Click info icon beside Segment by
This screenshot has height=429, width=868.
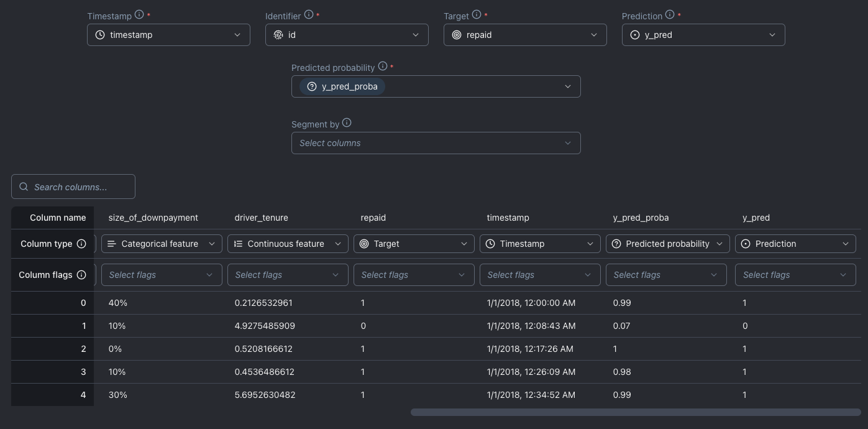pos(347,123)
